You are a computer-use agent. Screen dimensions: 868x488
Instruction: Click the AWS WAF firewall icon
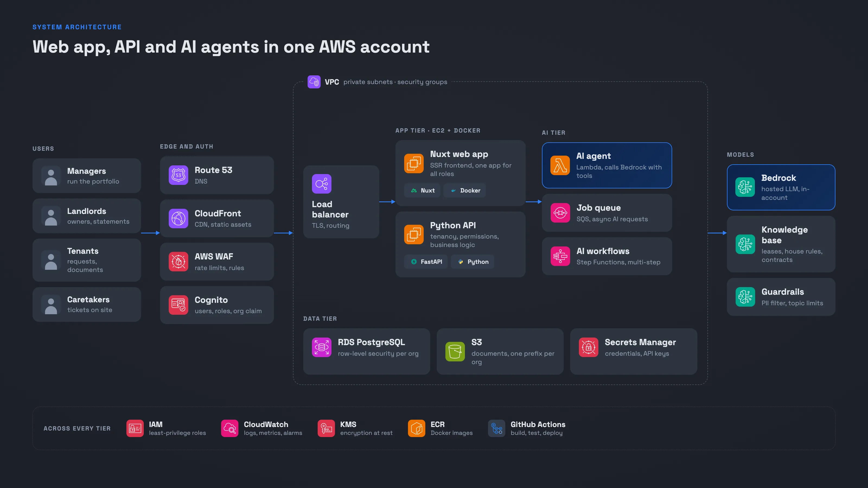pyautogui.click(x=178, y=262)
